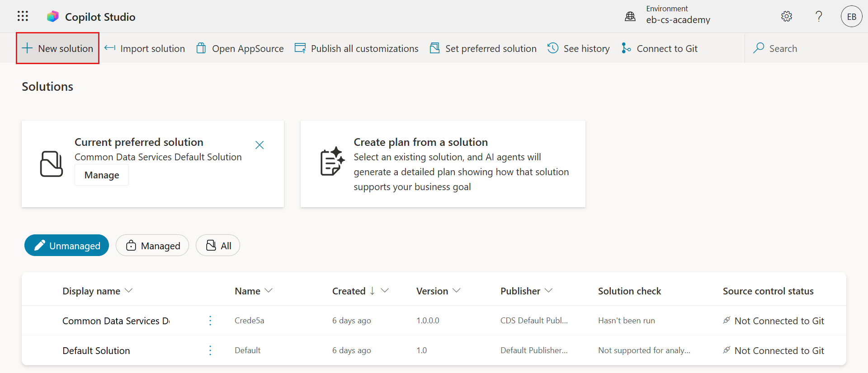Click the Import solution label
868x373 pixels.
point(153,48)
